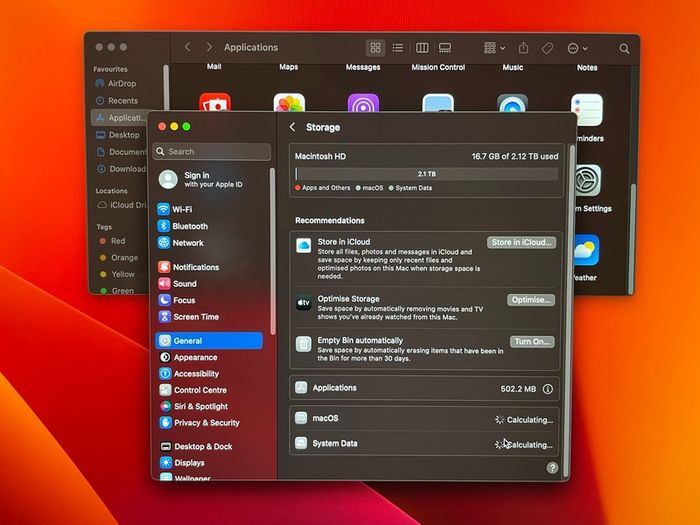Select Documents in Finder sidebar
This screenshot has width=700, height=525.
(x=121, y=152)
